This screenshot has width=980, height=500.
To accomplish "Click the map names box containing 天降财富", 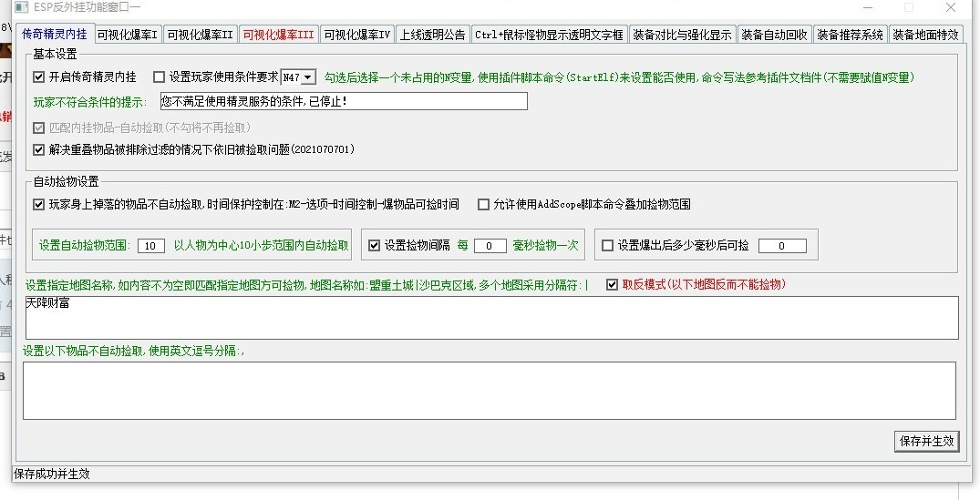I will (x=490, y=317).
